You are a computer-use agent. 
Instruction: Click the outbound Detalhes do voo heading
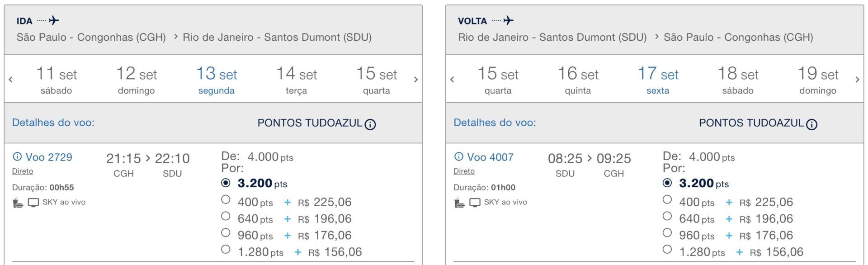pyautogui.click(x=53, y=123)
